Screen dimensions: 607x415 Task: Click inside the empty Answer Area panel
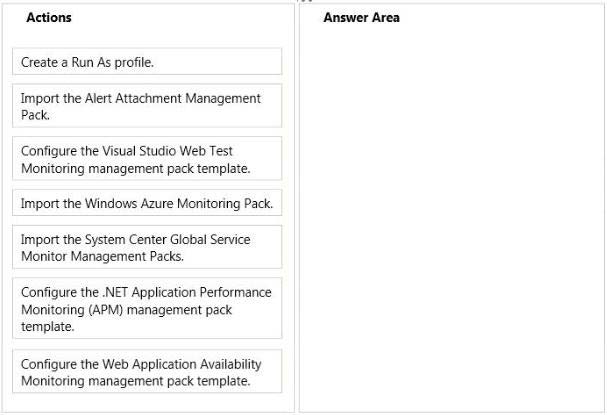click(451, 217)
